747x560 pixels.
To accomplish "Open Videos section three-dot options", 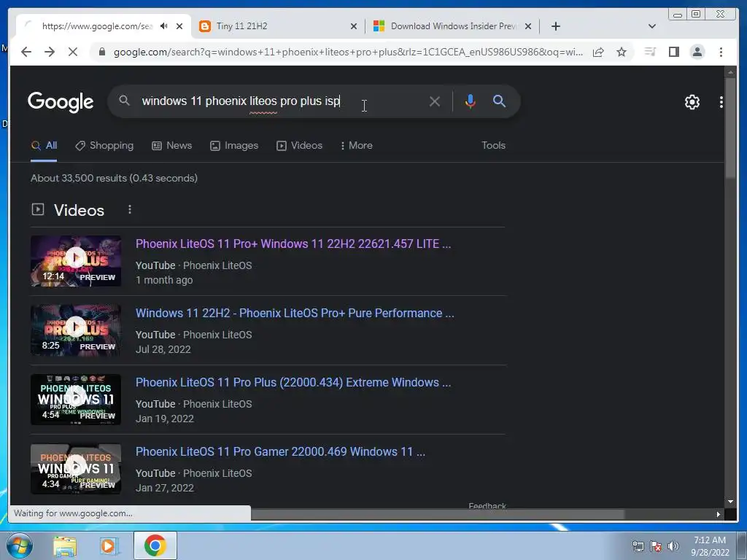I will (130, 209).
